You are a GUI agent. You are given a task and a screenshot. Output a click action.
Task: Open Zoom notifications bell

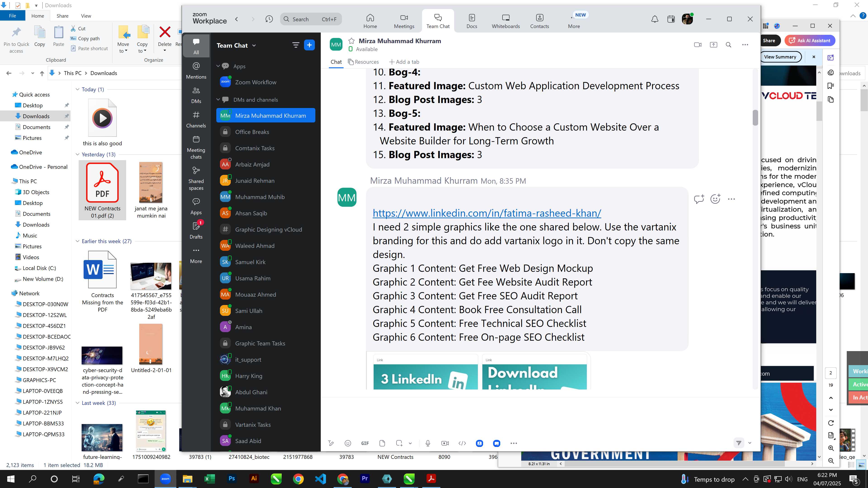(654, 19)
